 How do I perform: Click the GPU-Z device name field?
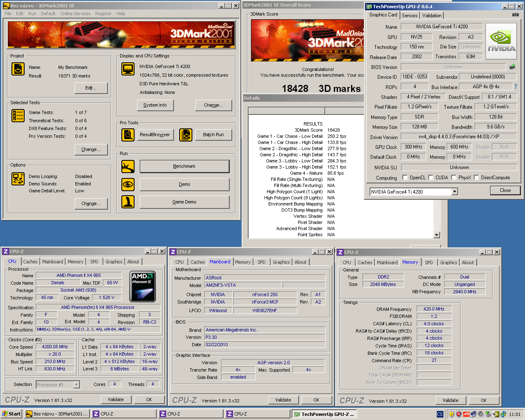(441, 27)
